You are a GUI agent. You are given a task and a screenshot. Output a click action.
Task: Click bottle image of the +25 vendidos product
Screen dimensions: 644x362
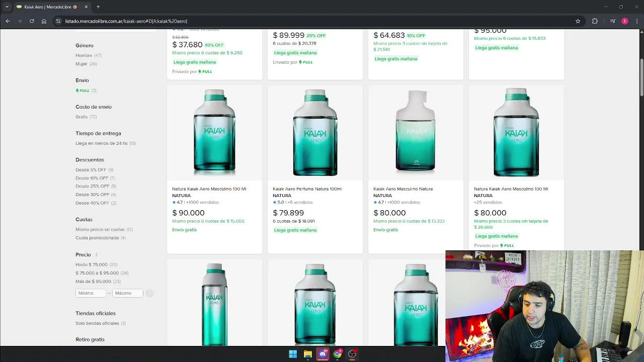pyautogui.click(x=516, y=133)
